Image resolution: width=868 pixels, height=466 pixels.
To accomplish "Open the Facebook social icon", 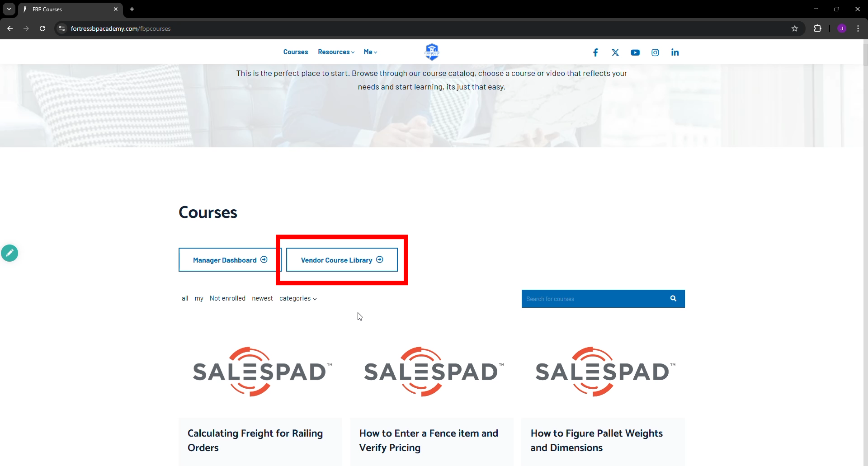I will click(595, 52).
